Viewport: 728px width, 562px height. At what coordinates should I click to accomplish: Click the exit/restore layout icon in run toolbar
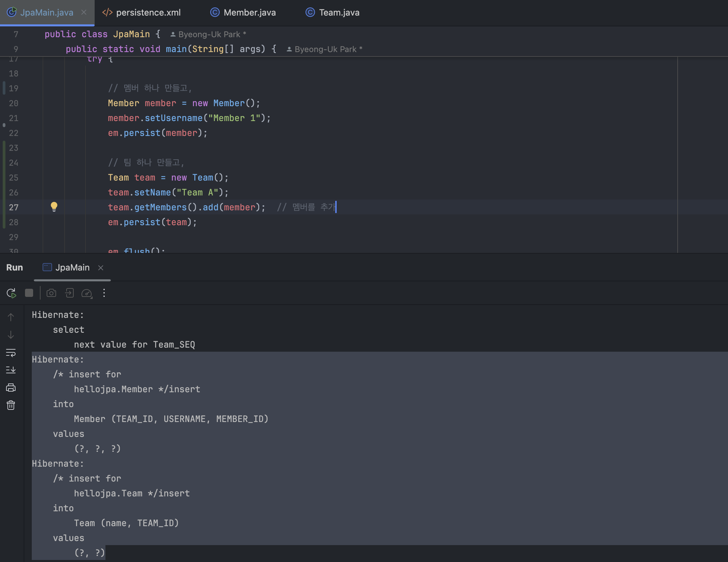(x=69, y=293)
